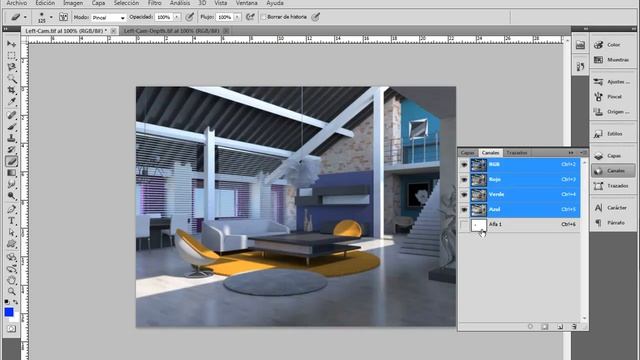
Task: Select the Zoom tool in toolbox
Action: coord(11,291)
